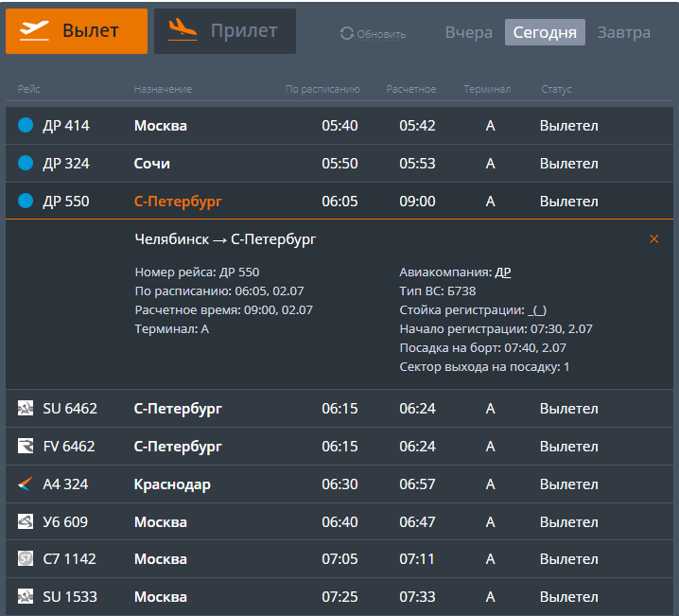Image resolution: width=679 pixels, height=616 pixels.
Task: Click the Вылетел status of SU 1533
Action: click(569, 597)
